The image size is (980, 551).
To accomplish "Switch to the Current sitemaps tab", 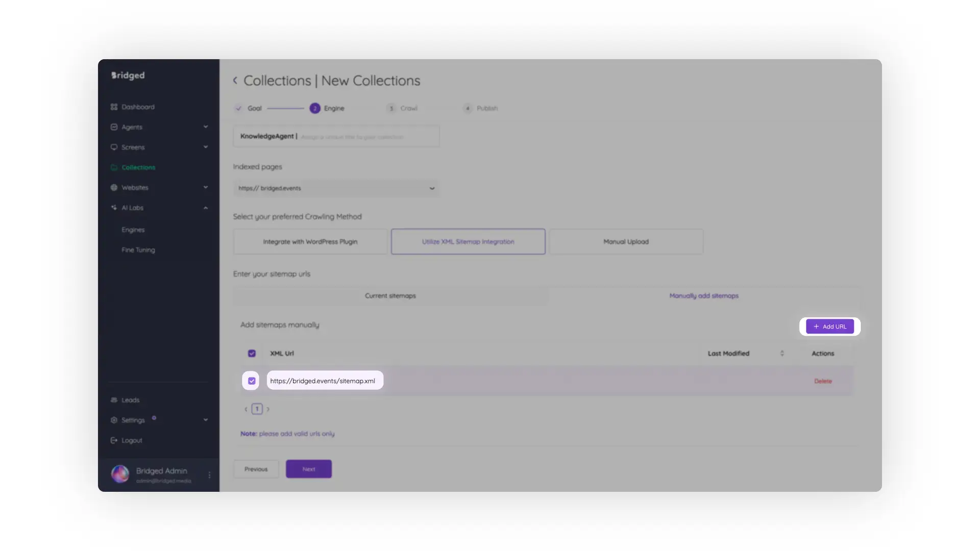I will point(390,295).
